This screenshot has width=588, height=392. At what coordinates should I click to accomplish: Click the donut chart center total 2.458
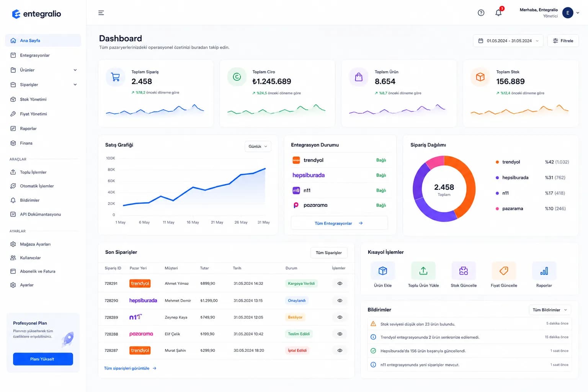[x=444, y=187]
